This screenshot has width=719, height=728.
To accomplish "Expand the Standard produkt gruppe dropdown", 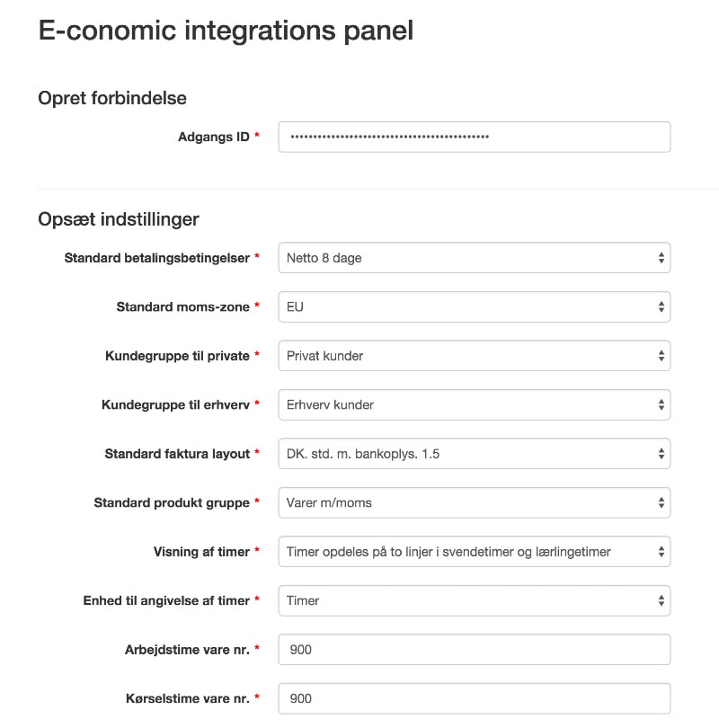I will click(x=474, y=502).
